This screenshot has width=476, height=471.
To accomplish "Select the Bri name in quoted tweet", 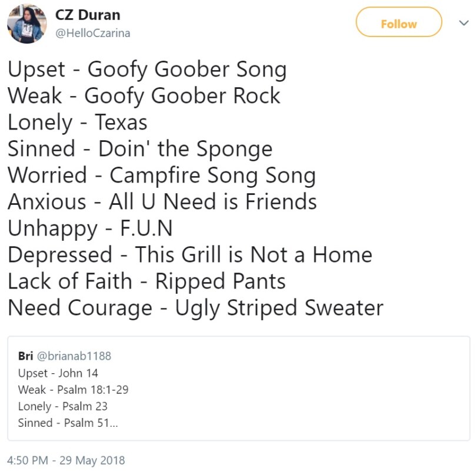I will (x=25, y=356).
